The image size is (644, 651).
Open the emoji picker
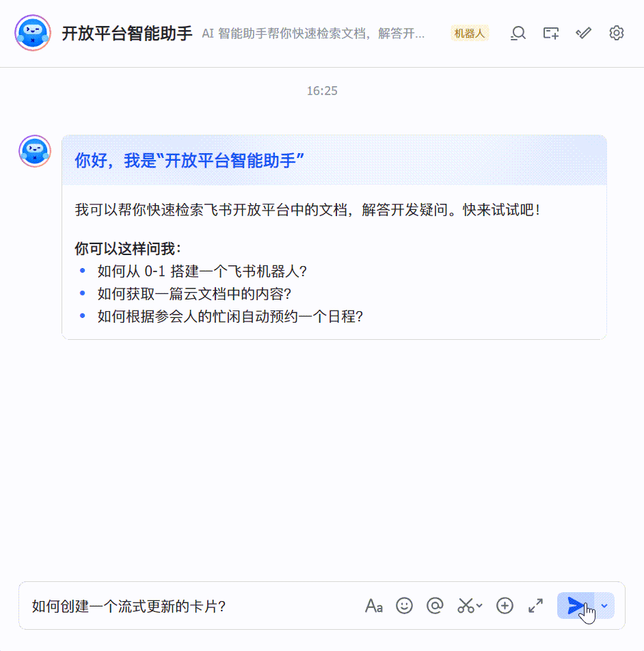pos(404,606)
